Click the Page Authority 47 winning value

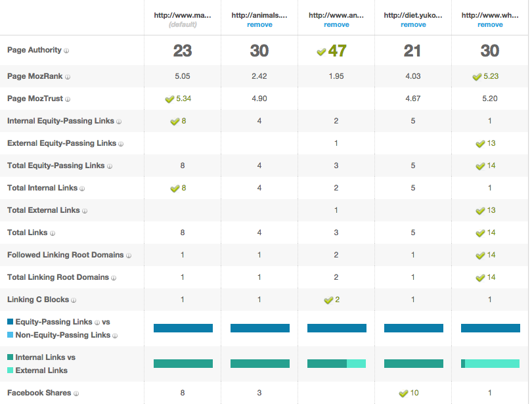coord(337,51)
